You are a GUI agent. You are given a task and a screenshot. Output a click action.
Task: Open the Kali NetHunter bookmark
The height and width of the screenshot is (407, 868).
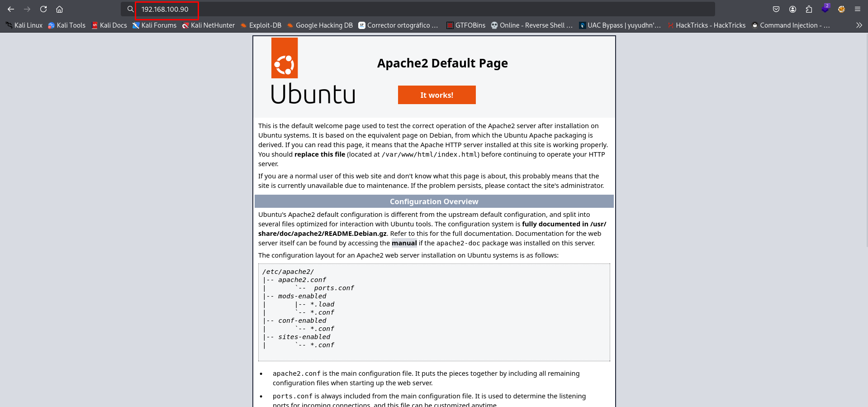pos(208,25)
